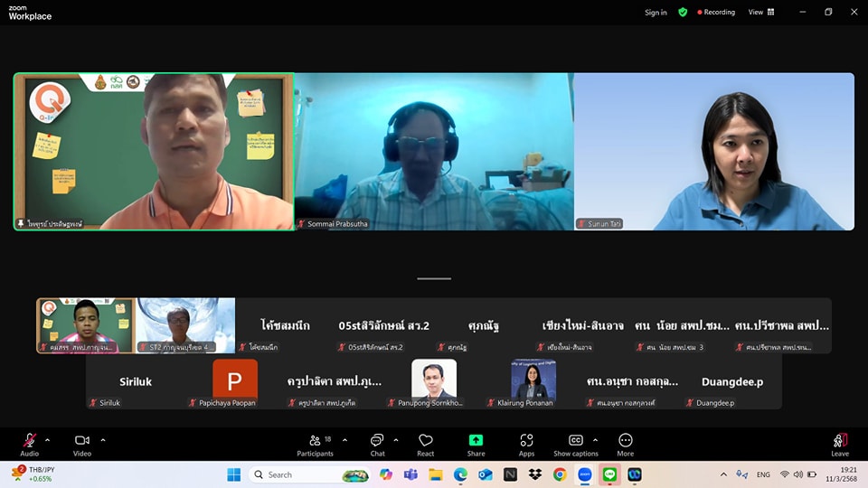This screenshot has width=868, height=488.
Task: Select Sommai Prabsutha's video tile
Action: 434,151
